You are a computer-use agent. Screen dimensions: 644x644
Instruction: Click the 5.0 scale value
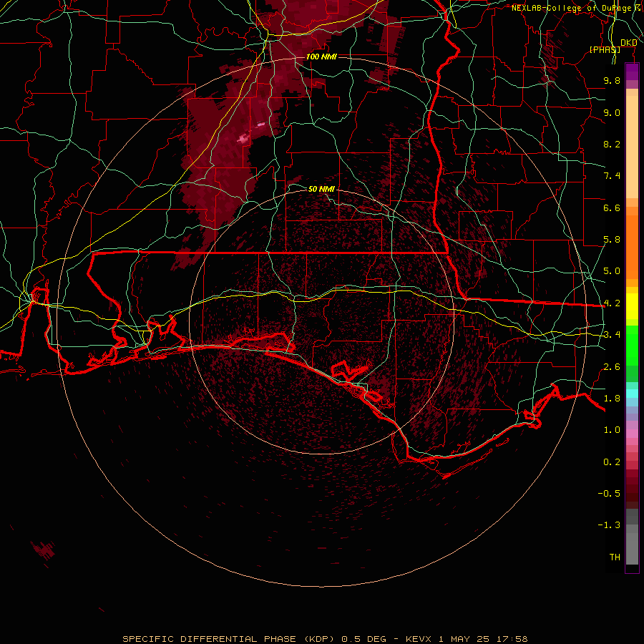tap(612, 271)
